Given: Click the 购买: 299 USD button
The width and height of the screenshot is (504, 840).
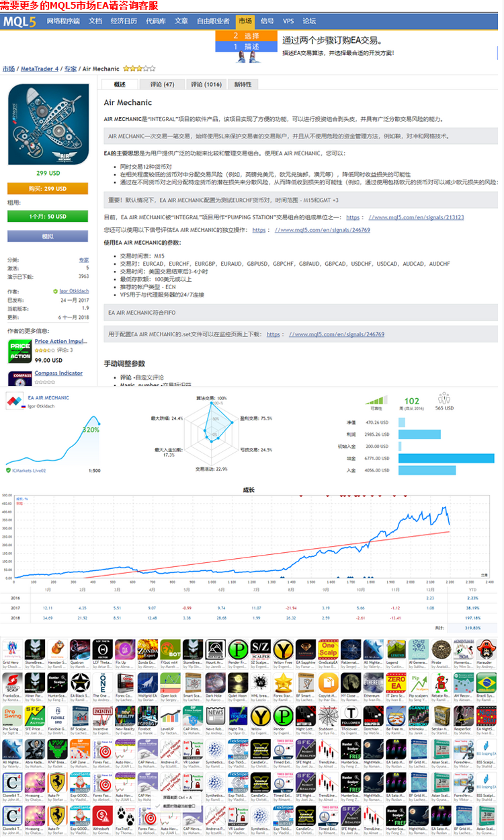Looking at the screenshot, I should [x=48, y=189].
